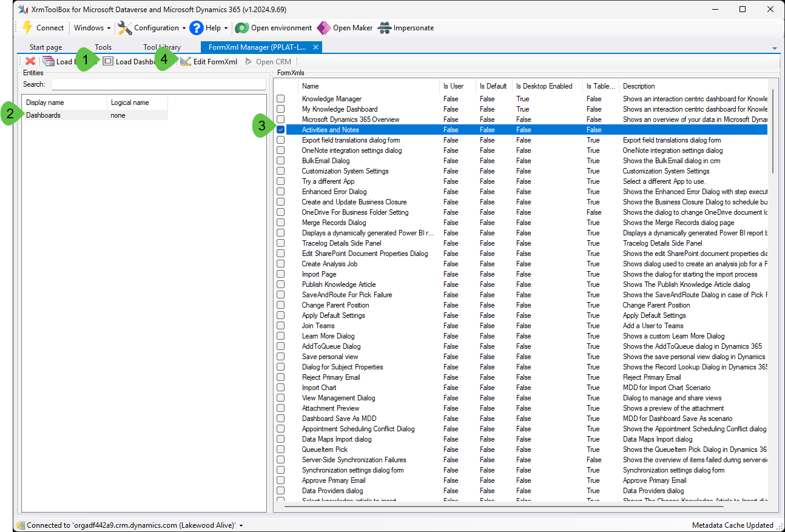
Task: Select the Reject Primary Email name cell
Action: coord(331,377)
